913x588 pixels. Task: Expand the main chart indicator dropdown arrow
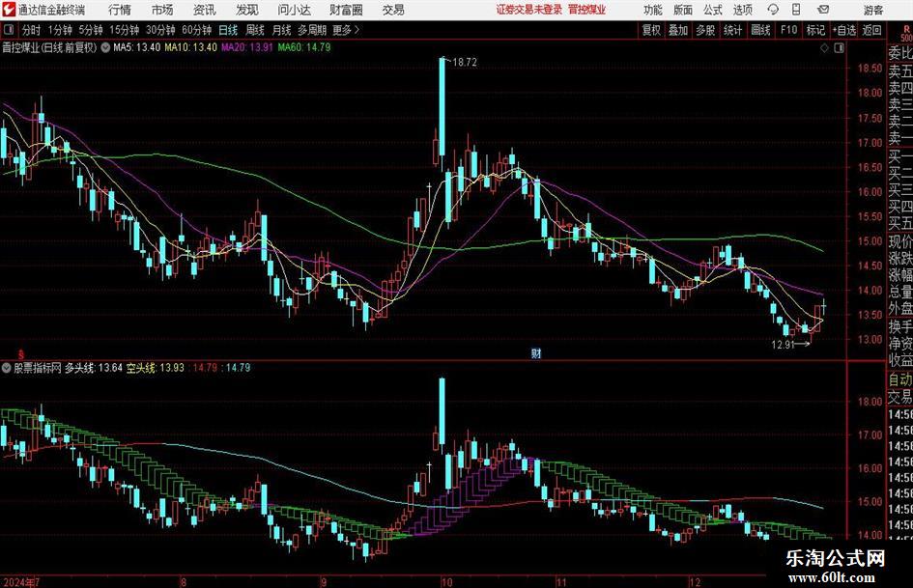coord(105,47)
